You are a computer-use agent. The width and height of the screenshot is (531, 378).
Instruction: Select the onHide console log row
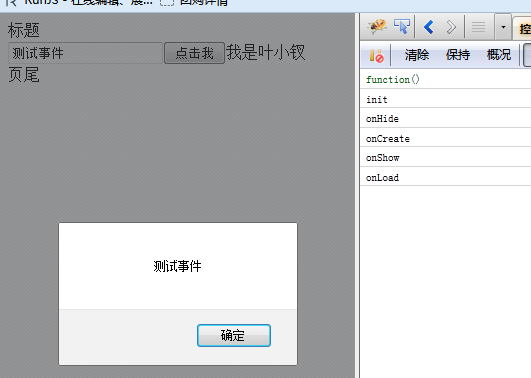point(445,119)
